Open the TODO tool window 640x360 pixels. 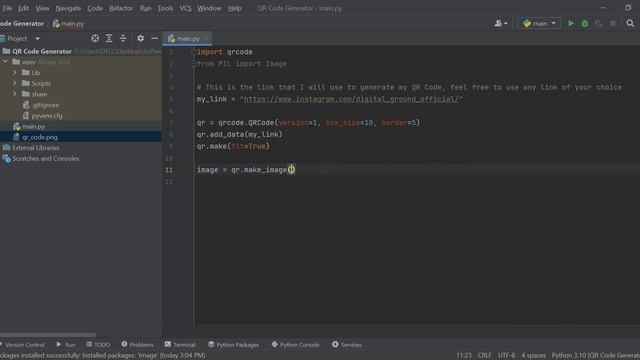[x=98, y=345]
